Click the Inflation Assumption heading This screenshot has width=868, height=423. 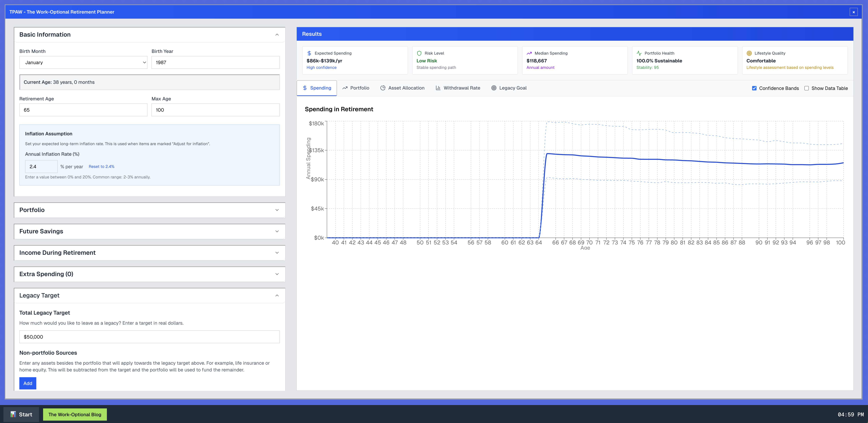coord(49,134)
